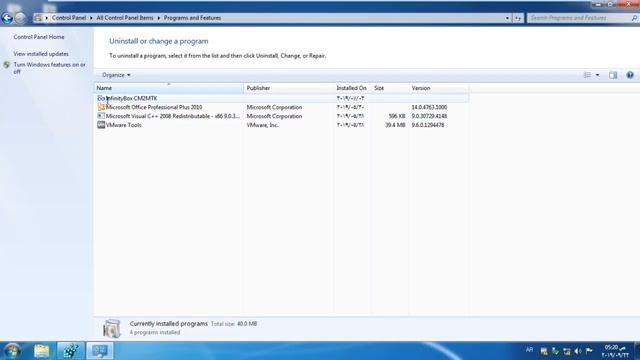Image resolution: width=640 pixels, height=360 pixels.
Task: Open Windows Explorer from taskbar
Action: 42,351
